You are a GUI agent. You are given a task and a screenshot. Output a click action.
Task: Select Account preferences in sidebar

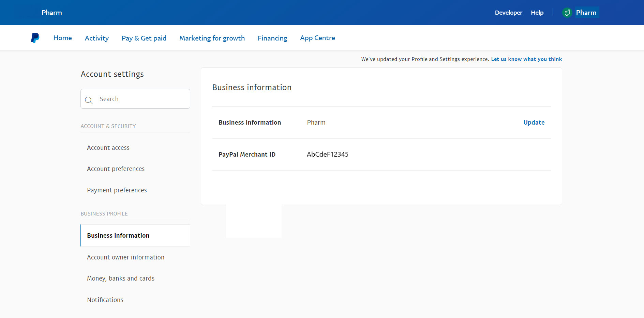click(x=116, y=169)
